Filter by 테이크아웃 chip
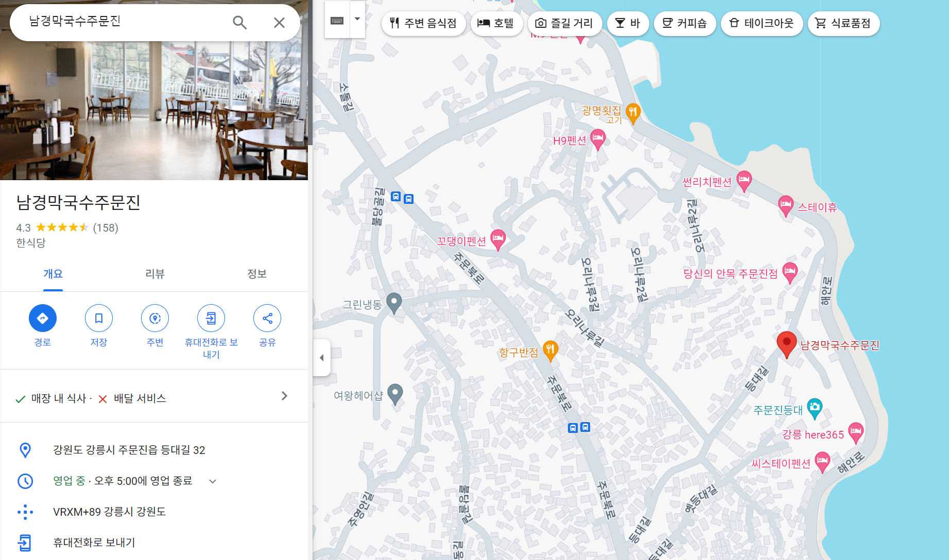The width and height of the screenshot is (949, 560). tap(762, 23)
